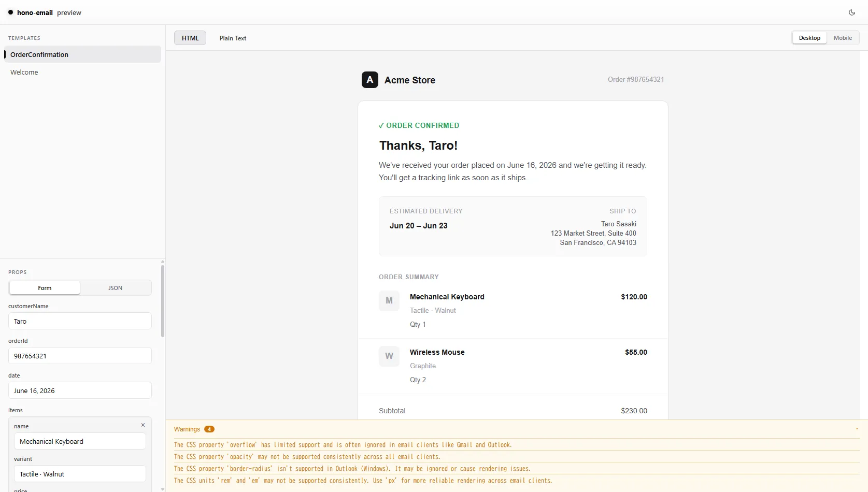Click the customerName input field
This screenshot has width=868, height=492.
[80, 321]
